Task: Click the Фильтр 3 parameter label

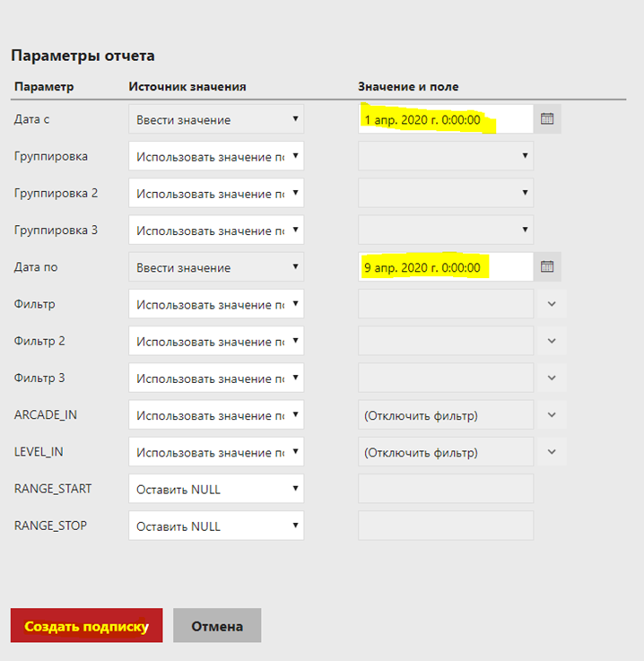Action: [x=39, y=378]
